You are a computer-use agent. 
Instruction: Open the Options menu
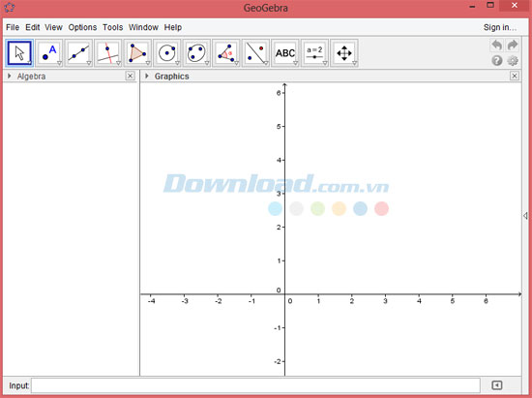click(x=82, y=27)
